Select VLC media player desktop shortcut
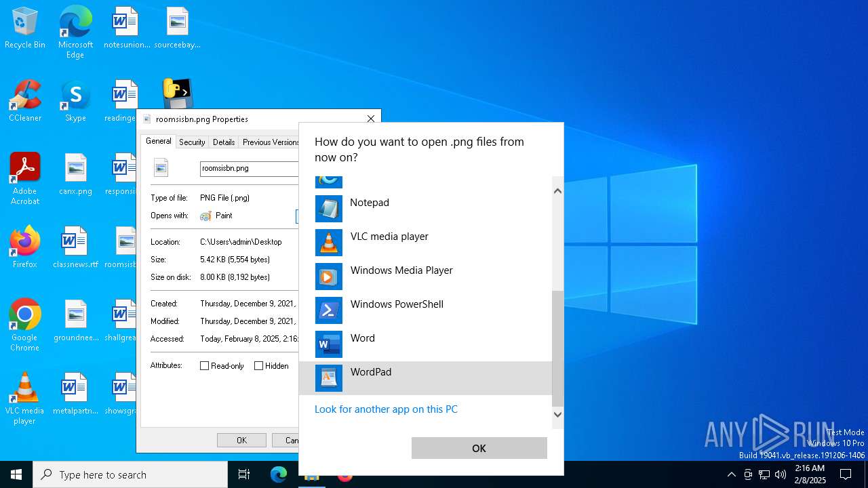This screenshot has height=488, width=868. [25, 399]
